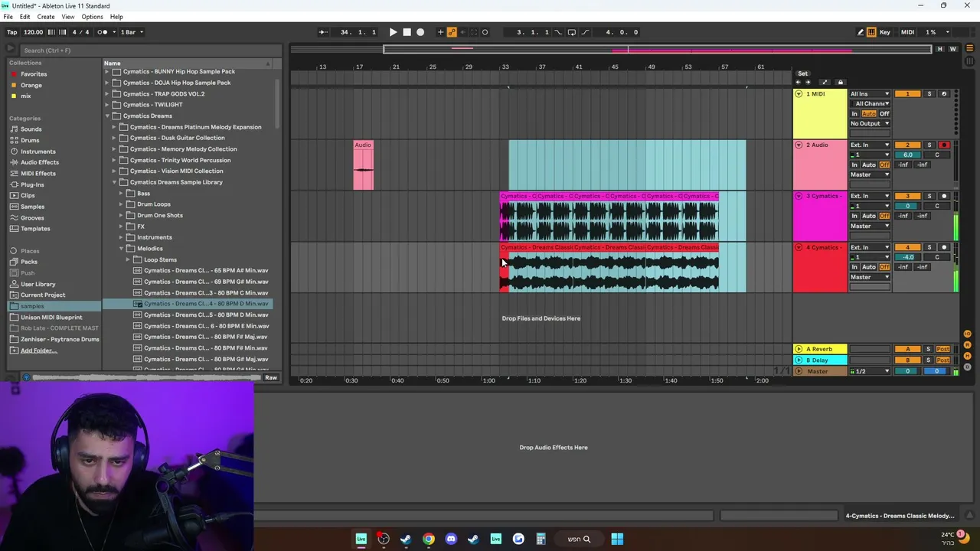Open Google Chrome from the taskbar
Image resolution: width=980 pixels, height=551 pixels.
[x=429, y=539]
